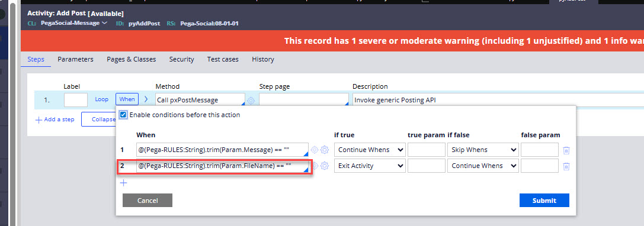Expand step 1 with the chevron arrow
Image resolution: width=644 pixels, height=226 pixels.
146,99
